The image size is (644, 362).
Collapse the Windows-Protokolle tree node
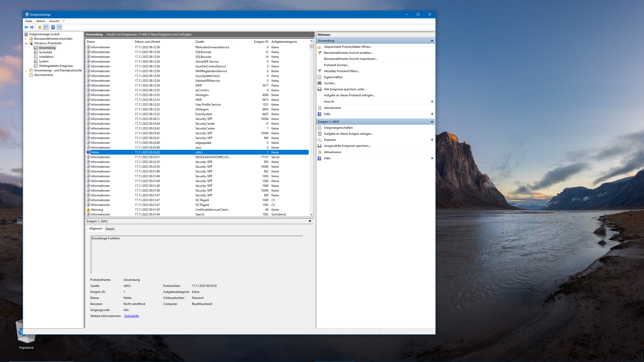pos(26,43)
